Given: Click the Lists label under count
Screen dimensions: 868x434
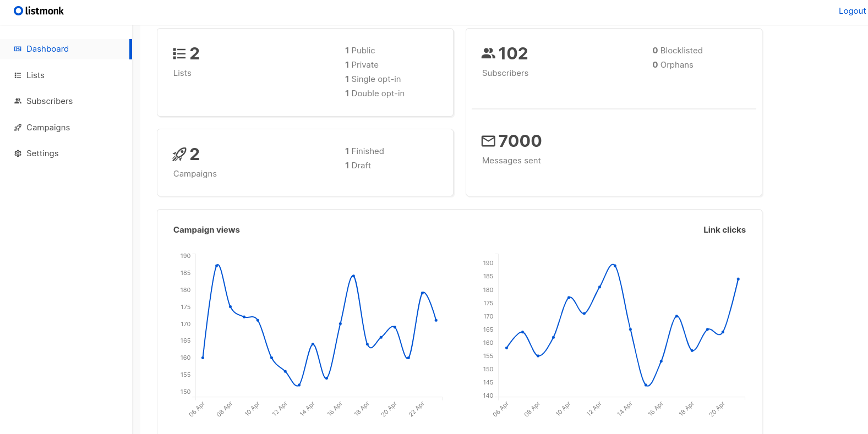Looking at the screenshot, I should (x=182, y=73).
